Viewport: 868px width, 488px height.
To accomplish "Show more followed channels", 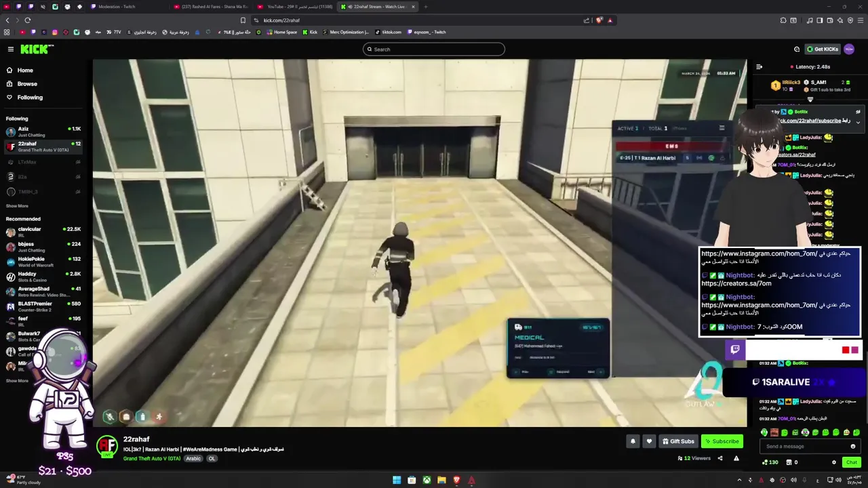I will coord(17,206).
